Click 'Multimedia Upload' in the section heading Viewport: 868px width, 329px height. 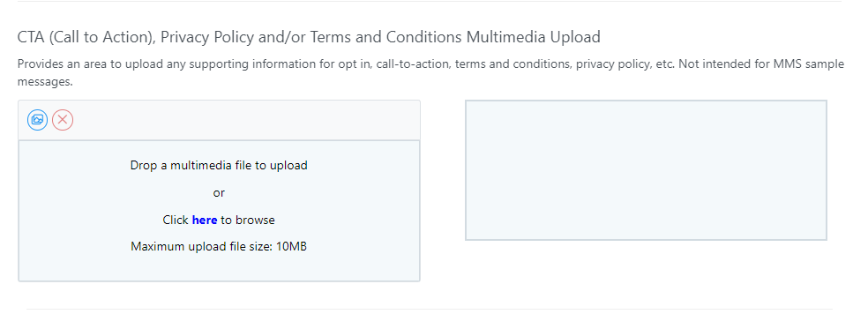533,37
